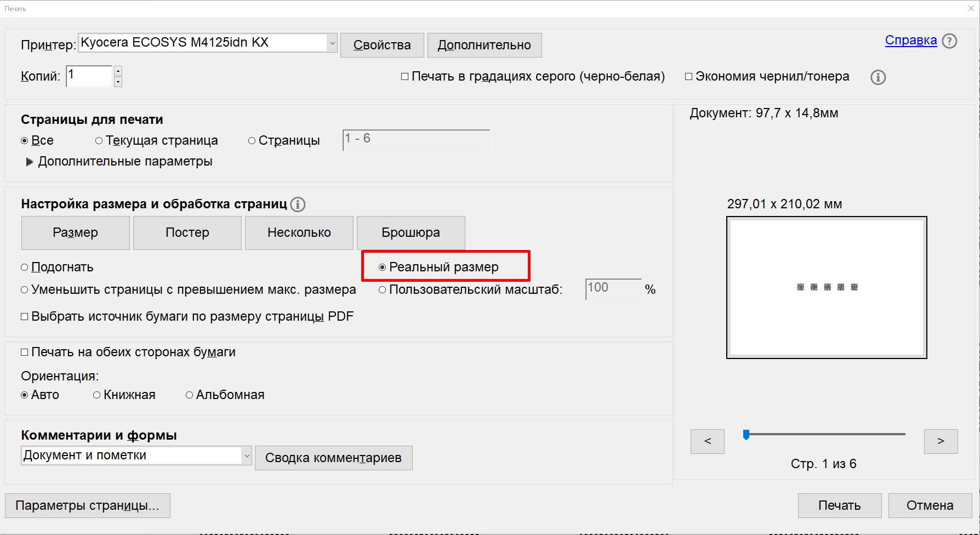The image size is (980, 535).
Task: Go to previous preview page arrow
Action: click(707, 441)
